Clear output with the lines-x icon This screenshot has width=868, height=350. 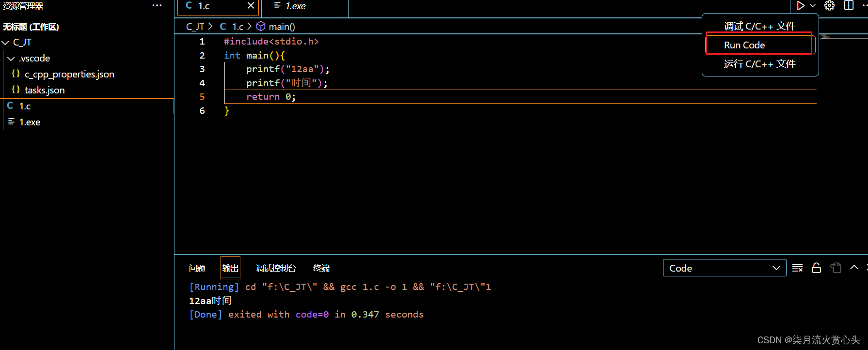tap(797, 268)
